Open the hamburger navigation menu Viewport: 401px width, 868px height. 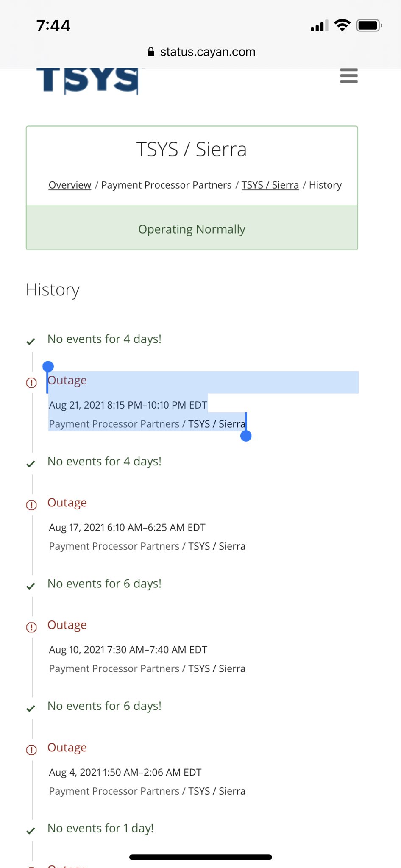click(x=349, y=76)
